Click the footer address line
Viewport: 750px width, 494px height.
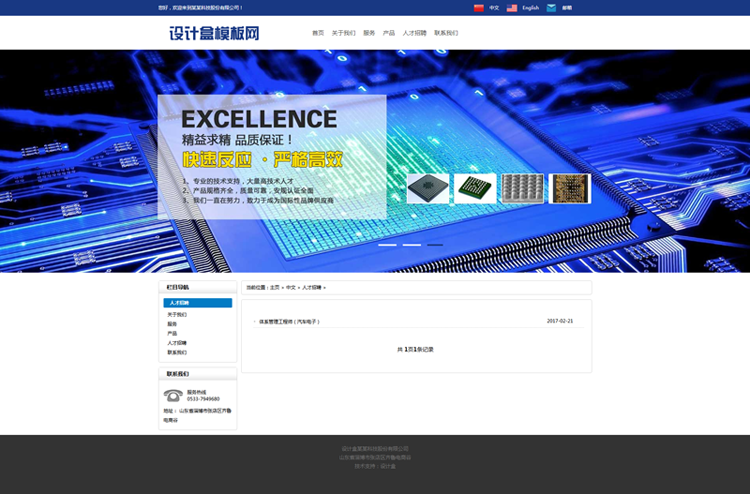coord(375,457)
